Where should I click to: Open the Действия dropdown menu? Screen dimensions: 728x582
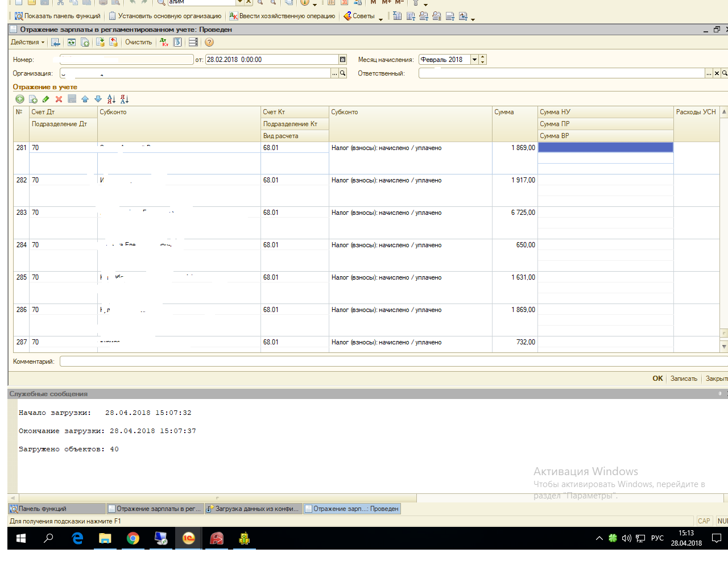27,42
